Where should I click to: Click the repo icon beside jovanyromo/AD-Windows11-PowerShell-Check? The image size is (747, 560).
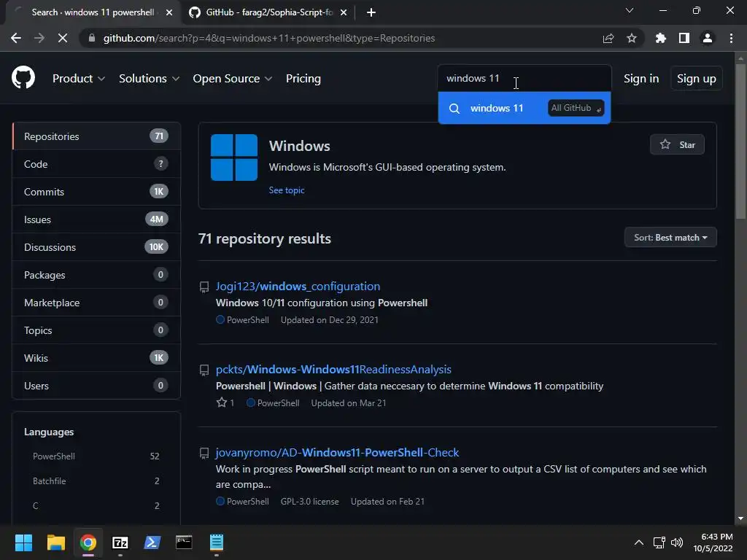(204, 453)
